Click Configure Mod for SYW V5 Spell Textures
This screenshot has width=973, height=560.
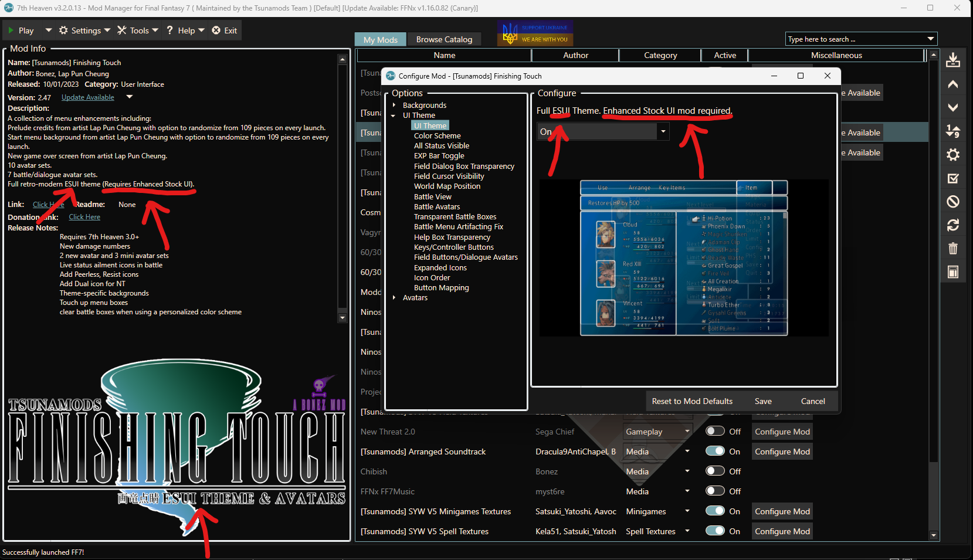tap(782, 531)
